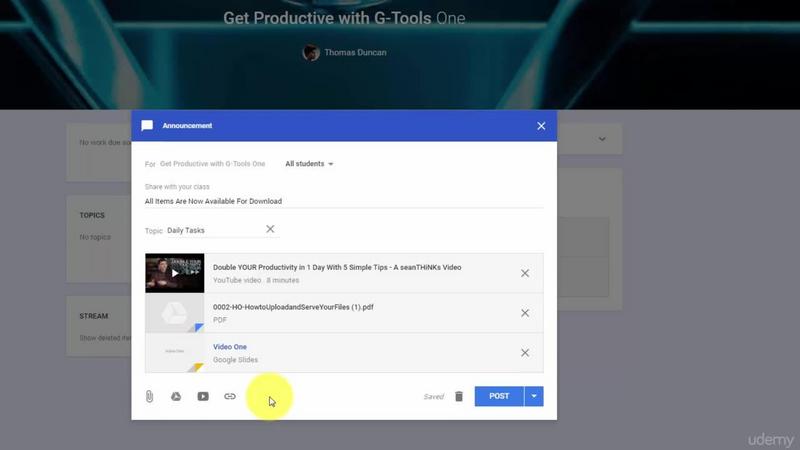
Task: Close the Announcement dialog
Action: pyautogui.click(x=541, y=126)
